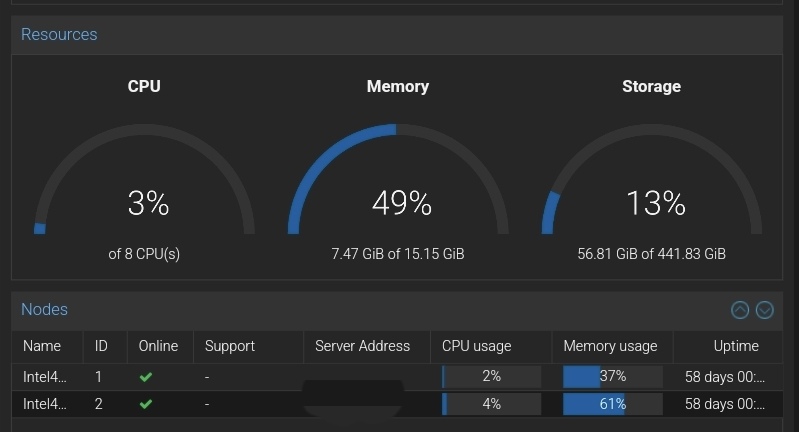Click the 61% memory usage bar
The width and height of the screenshot is (799, 432).
pos(612,404)
